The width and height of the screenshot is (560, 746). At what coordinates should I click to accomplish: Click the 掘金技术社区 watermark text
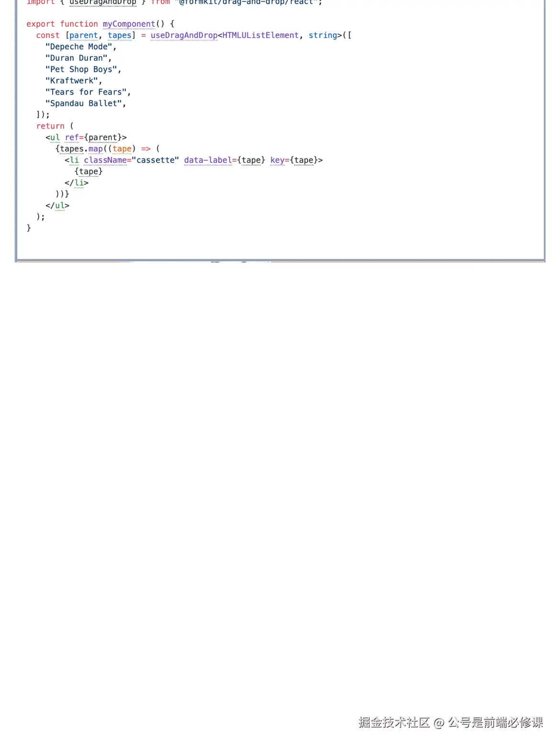pyautogui.click(x=394, y=723)
